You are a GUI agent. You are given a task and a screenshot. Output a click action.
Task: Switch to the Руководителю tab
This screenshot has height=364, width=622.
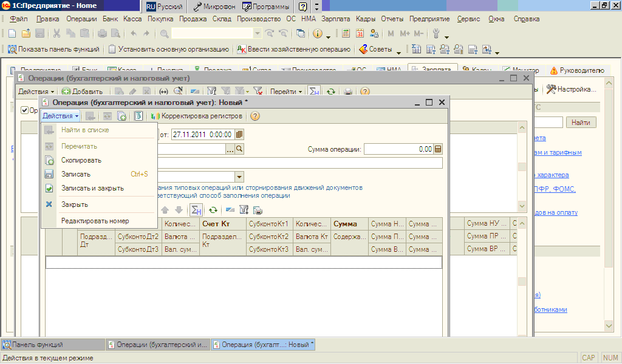coord(577,70)
